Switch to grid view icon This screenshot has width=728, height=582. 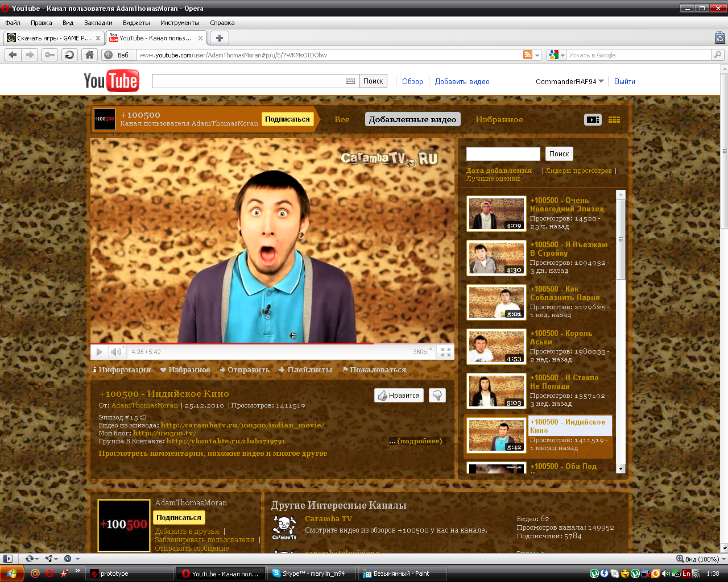click(614, 119)
